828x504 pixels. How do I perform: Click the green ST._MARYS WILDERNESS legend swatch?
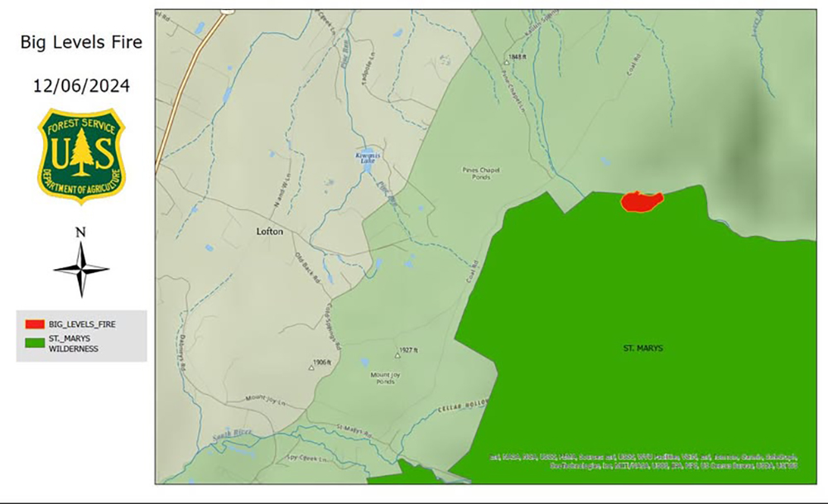tap(35, 342)
